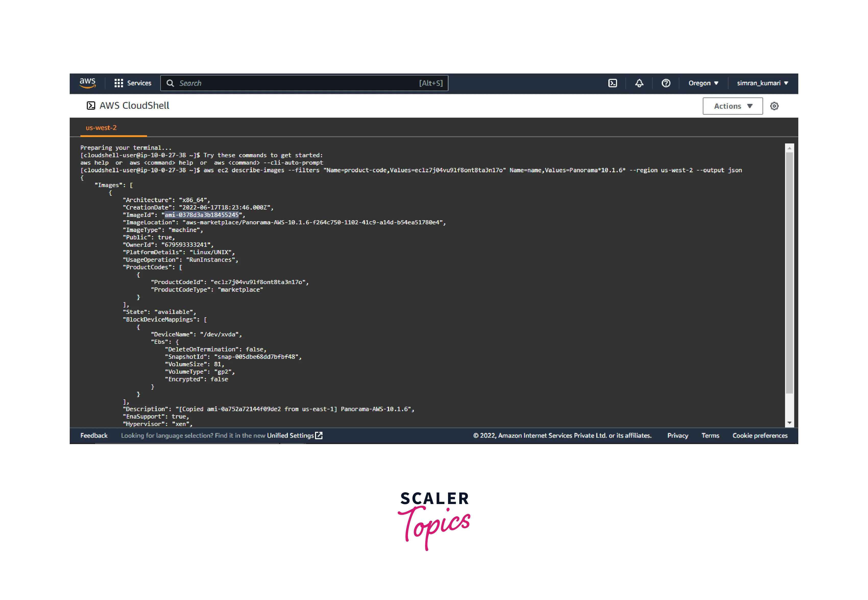This screenshot has width=868, height=600.
Task: Open the Services grid menu icon
Action: (x=118, y=83)
